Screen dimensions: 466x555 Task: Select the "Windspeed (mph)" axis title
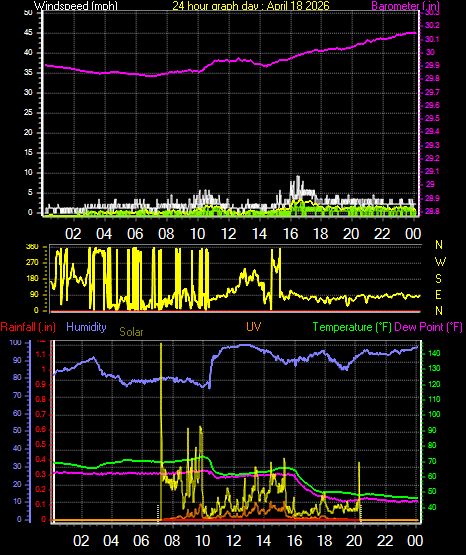76,6
